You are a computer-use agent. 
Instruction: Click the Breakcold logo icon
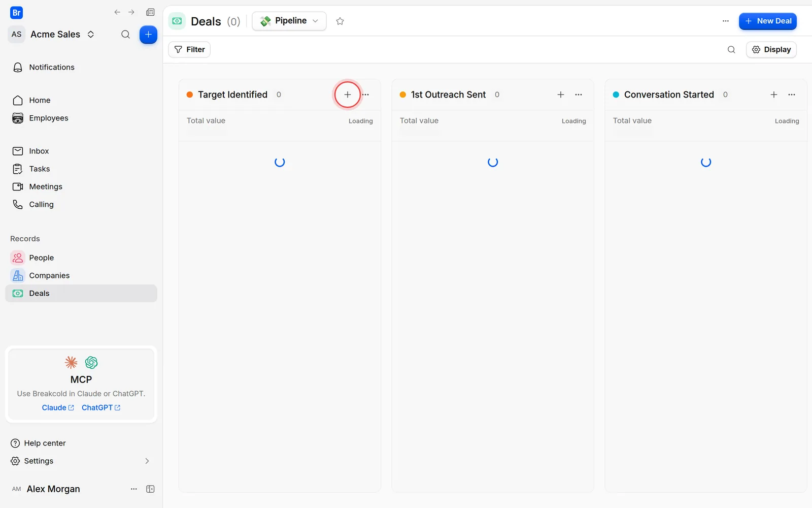[16, 13]
